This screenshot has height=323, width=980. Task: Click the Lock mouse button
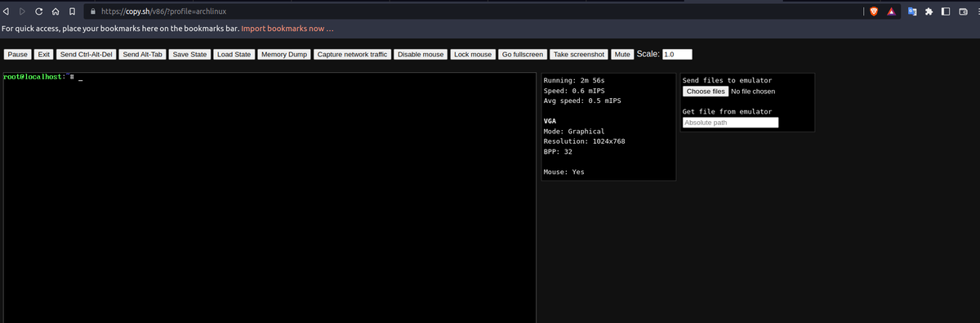click(x=473, y=55)
